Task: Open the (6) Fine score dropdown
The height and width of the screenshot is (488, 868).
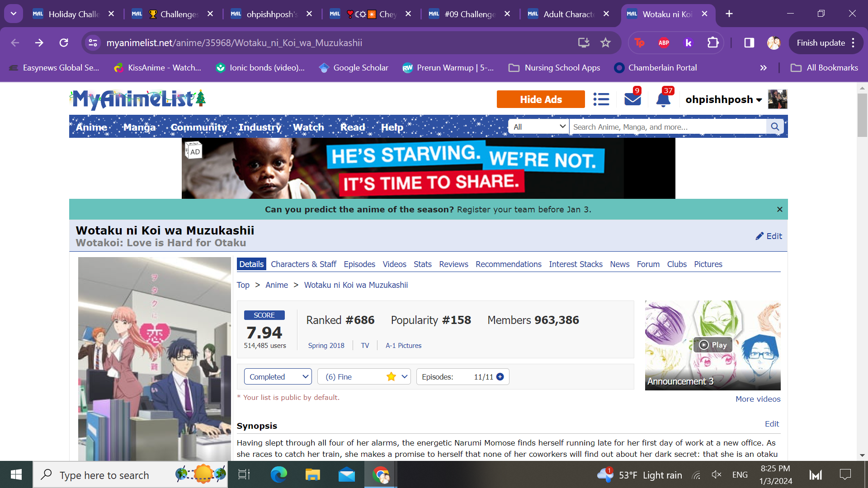Action: pyautogui.click(x=364, y=377)
